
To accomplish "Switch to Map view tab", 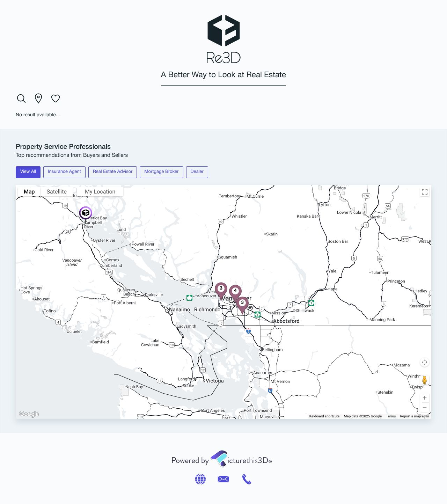I will pos(29,192).
